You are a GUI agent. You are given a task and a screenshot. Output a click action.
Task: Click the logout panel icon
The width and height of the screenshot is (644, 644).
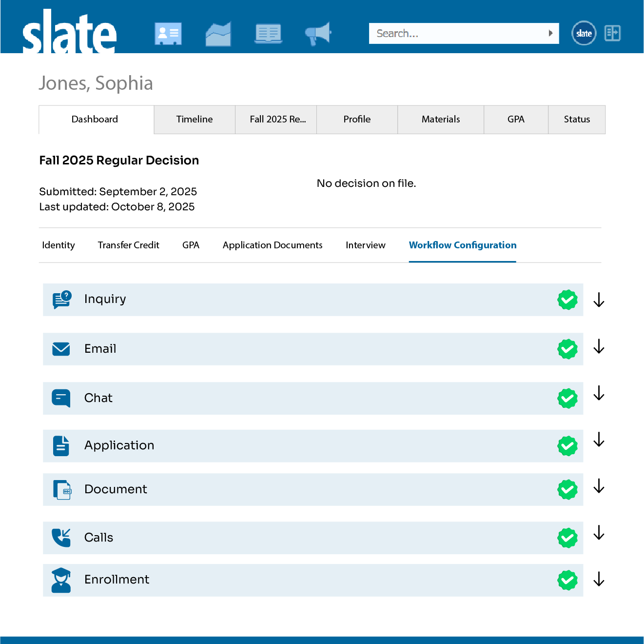(612, 33)
